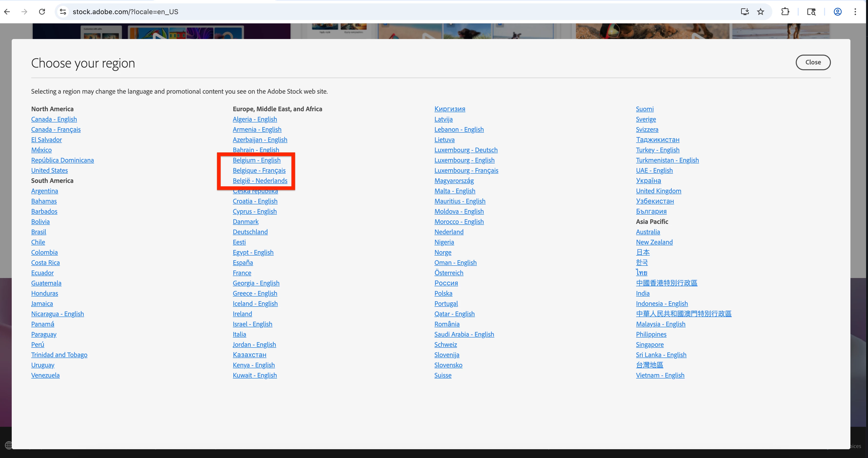
Task: Choose Australia region link
Action: pos(648,232)
